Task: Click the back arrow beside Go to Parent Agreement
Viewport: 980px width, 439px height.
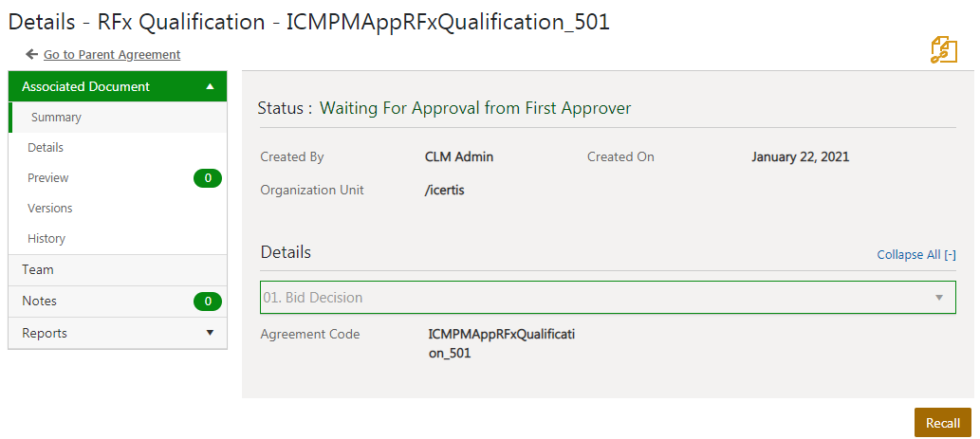Action: pyautogui.click(x=32, y=55)
